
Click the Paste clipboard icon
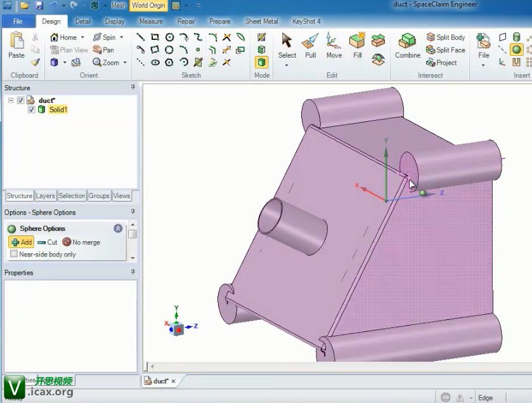click(16, 47)
